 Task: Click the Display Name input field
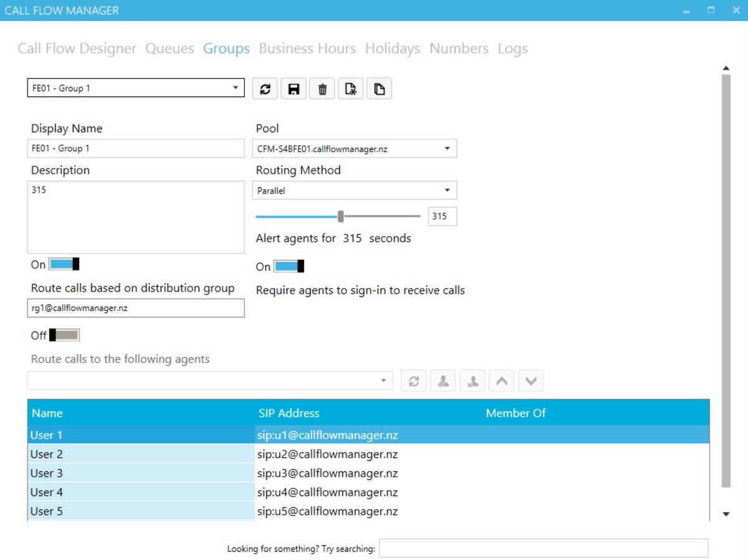136,149
